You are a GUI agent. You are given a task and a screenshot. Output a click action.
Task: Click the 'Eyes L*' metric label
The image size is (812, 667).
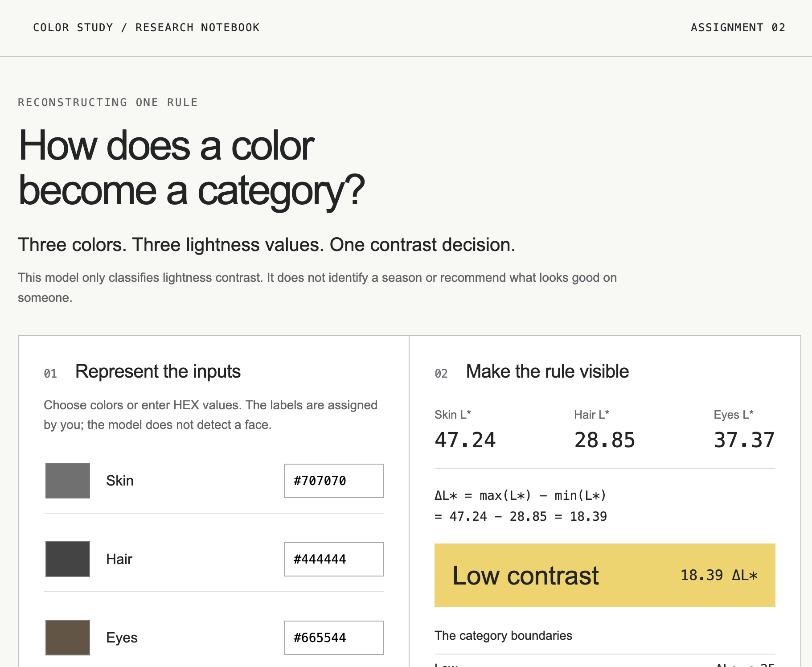734,415
